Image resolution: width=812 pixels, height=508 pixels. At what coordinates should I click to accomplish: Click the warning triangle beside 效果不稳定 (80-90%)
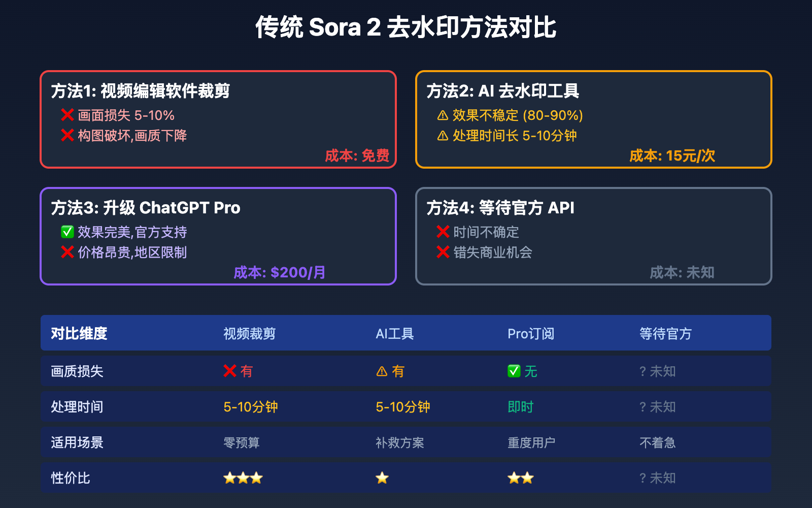click(443, 116)
